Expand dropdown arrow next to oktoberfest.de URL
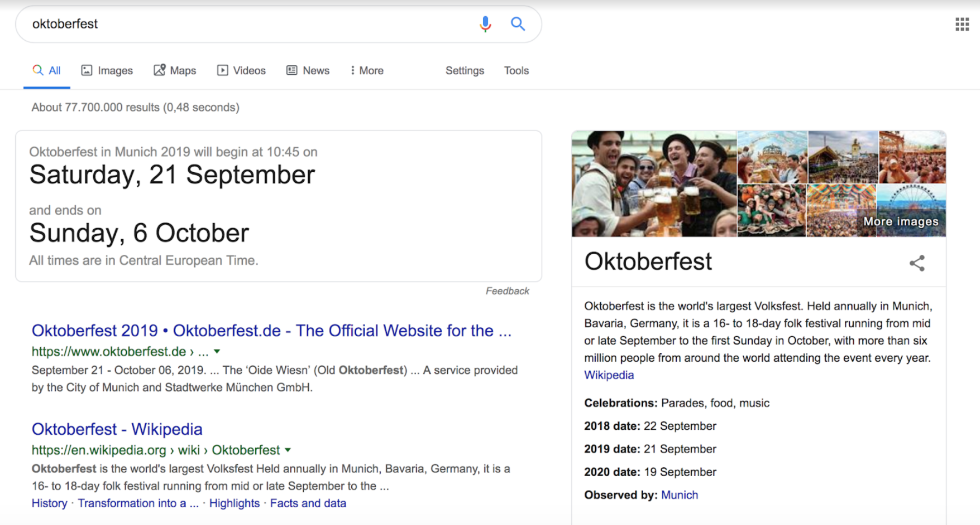 [x=217, y=351]
